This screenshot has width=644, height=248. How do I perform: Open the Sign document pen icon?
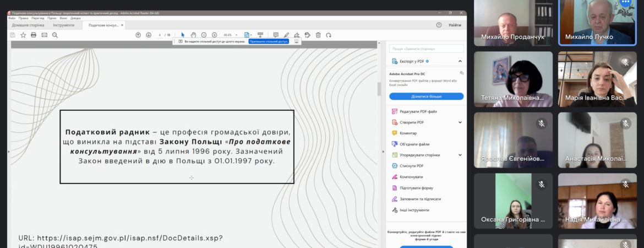(297, 35)
